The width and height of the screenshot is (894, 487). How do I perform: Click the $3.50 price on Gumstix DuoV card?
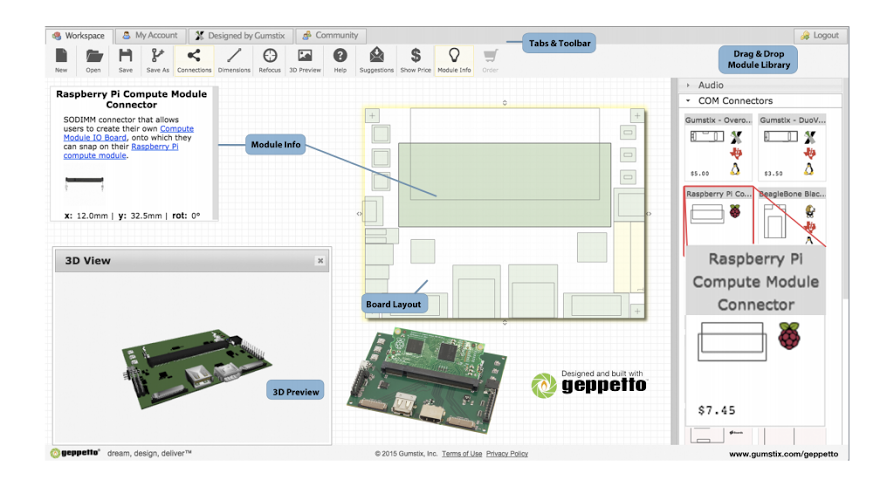pos(773,173)
